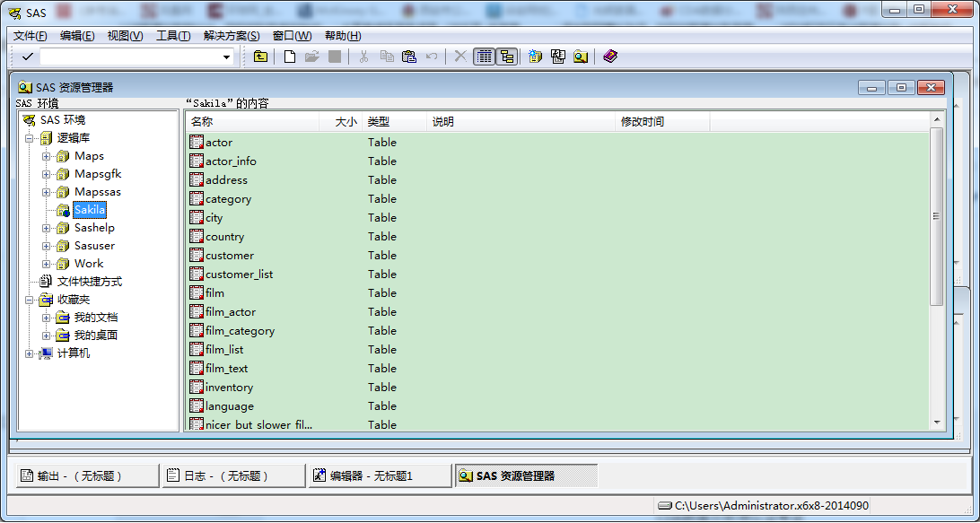The image size is (980, 523).
Task: Click the Save toolbar icon
Action: coord(335,57)
